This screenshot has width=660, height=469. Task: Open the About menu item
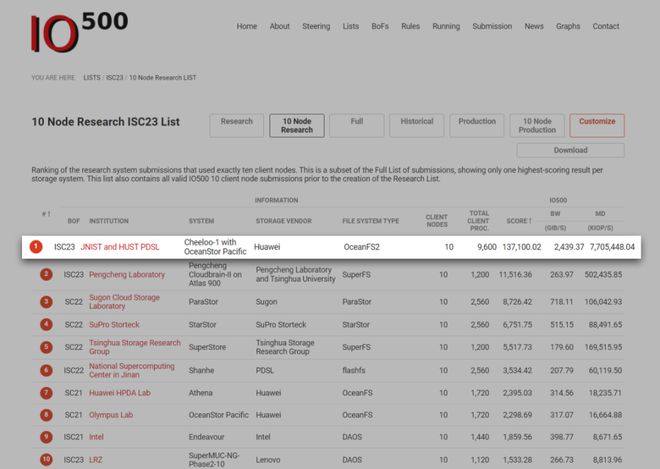[279, 26]
